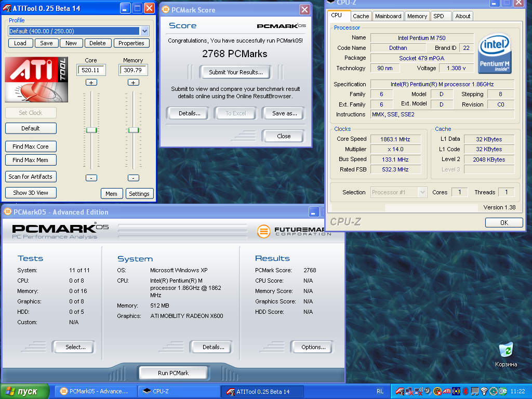Image resolution: width=532 pixels, height=399 pixels.
Task: Click the white Wi-Fi signal tray icon
Action: (484, 391)
